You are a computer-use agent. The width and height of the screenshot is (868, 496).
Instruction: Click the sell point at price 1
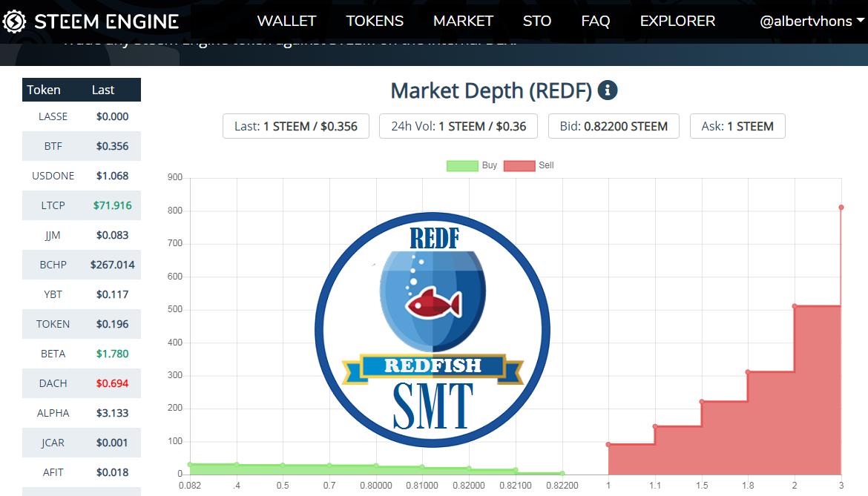608,445
